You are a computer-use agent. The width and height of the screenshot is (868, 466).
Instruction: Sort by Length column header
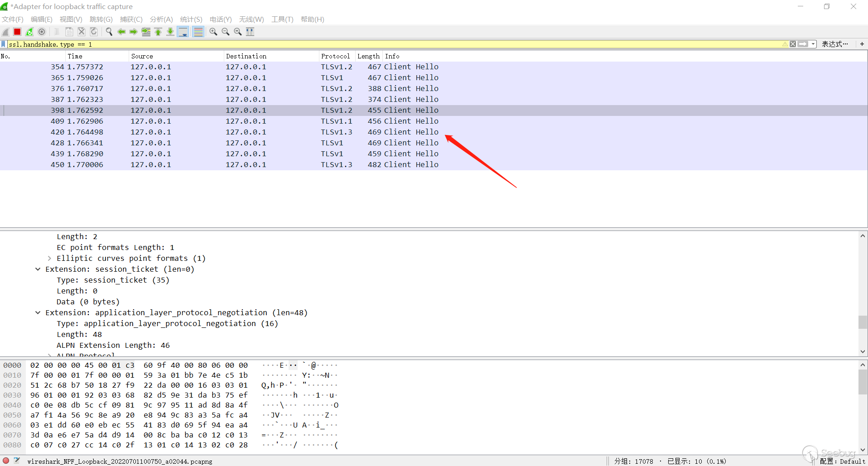[x=369, y=56]
